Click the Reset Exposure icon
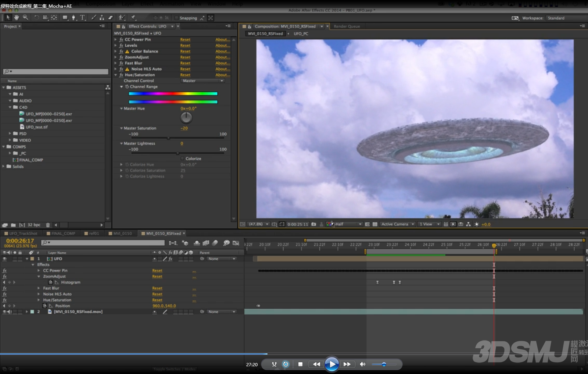588x374 pixels. [x=476, y=224]
